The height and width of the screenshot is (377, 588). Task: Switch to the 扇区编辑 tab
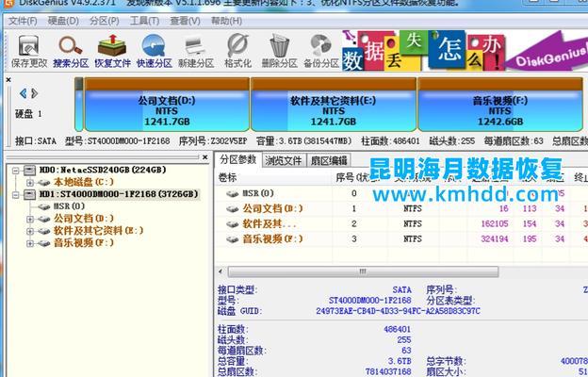[x=329, y=160]
